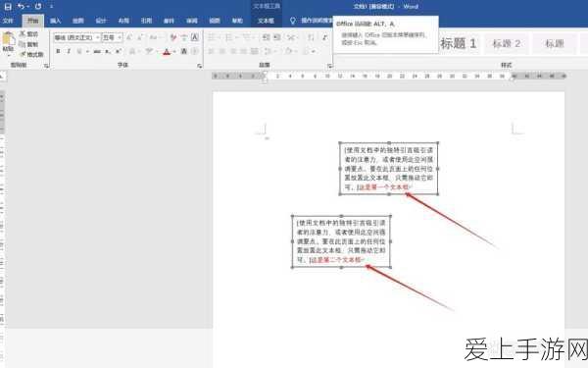This screenshot has width=588, height=368.
Task: Toggle strikethrough abc
Action: pyautogui.click(x=97, y=51)
